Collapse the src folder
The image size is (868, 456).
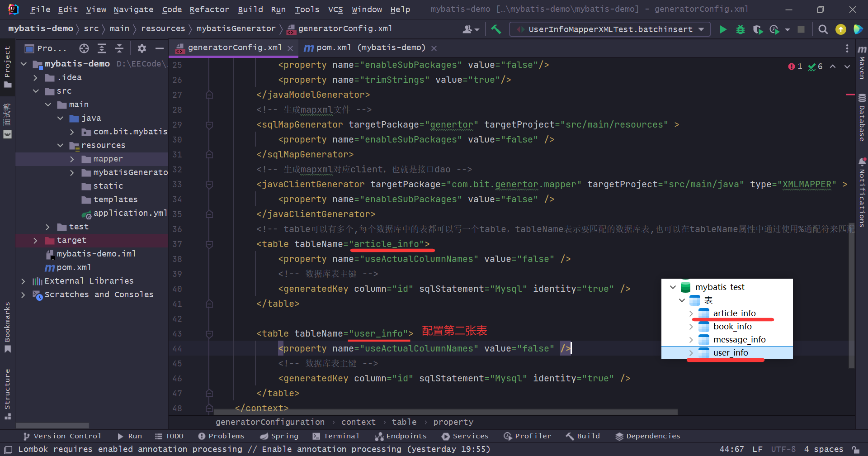[x=36, y=91]
